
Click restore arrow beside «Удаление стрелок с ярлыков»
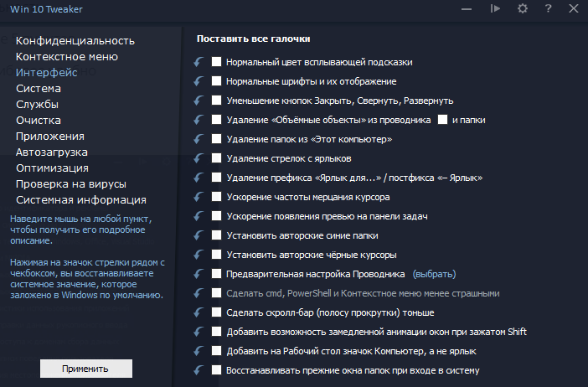(198, 158)
